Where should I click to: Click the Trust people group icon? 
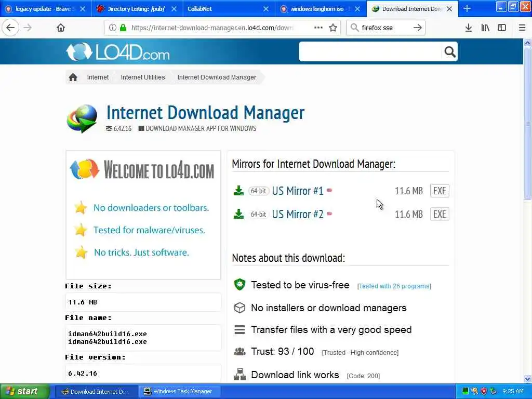tap(240, 352)
